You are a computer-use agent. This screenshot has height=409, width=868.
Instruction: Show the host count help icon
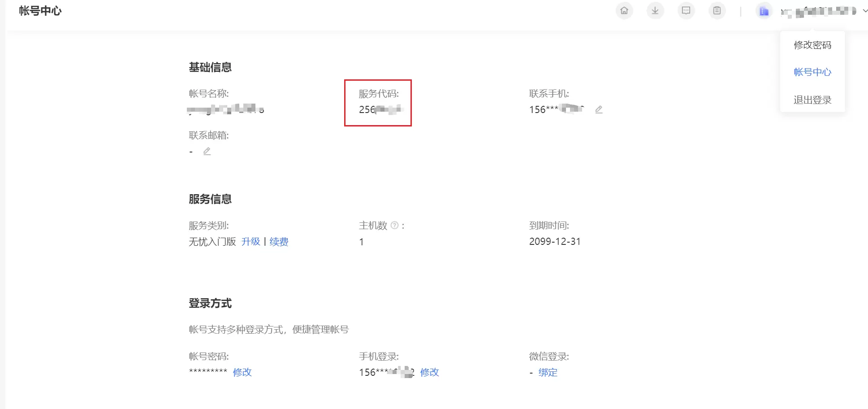coord(394,226)
